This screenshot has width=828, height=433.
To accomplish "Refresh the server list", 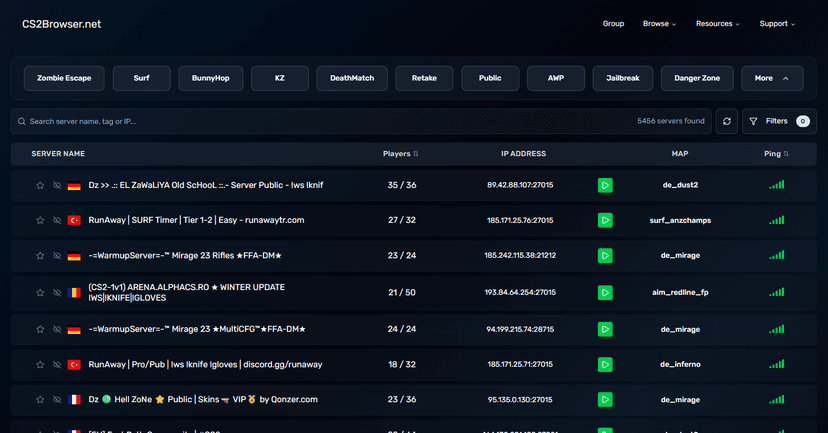I will tap(727, 121).
